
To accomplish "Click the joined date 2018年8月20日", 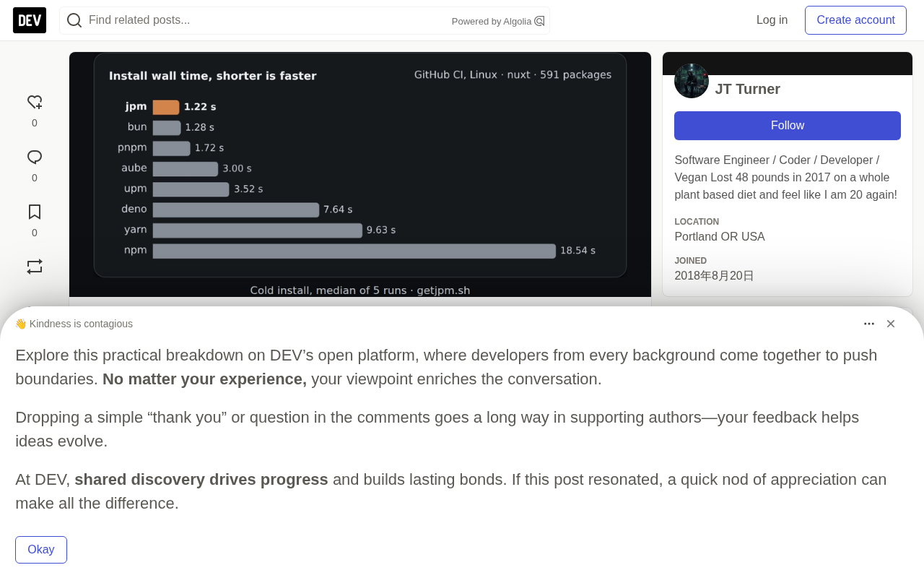I will [x=715, y=276].
